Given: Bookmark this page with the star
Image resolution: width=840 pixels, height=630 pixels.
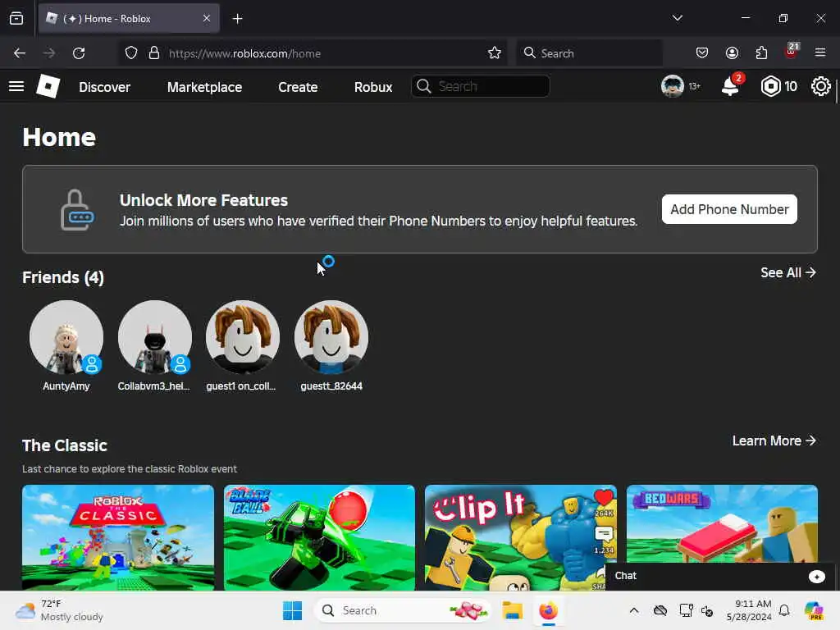Looking at the screenshot, I should (x=495, y=53).
